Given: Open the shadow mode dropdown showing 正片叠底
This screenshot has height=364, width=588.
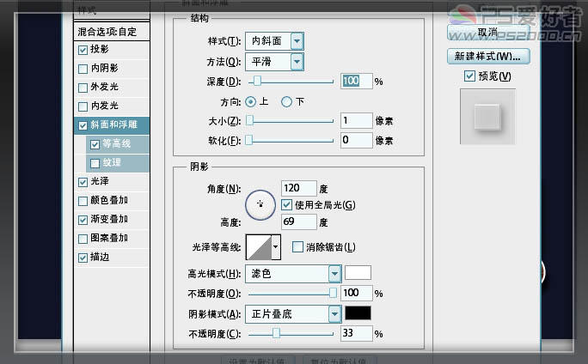Looking at the screenshot, I should 293,314.
